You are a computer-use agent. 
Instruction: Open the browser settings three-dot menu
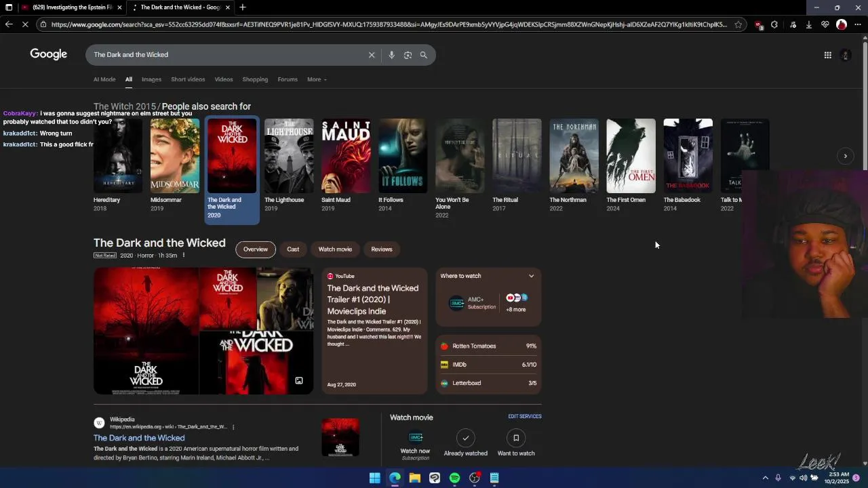click(858, 24)
